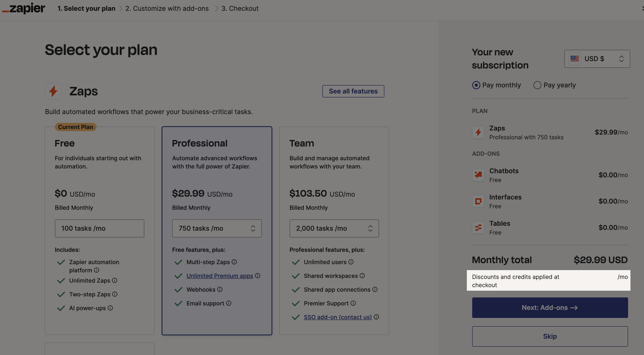Open info icon next to Premier Support
The image size is (644, 355).
[x=353, y=303]
